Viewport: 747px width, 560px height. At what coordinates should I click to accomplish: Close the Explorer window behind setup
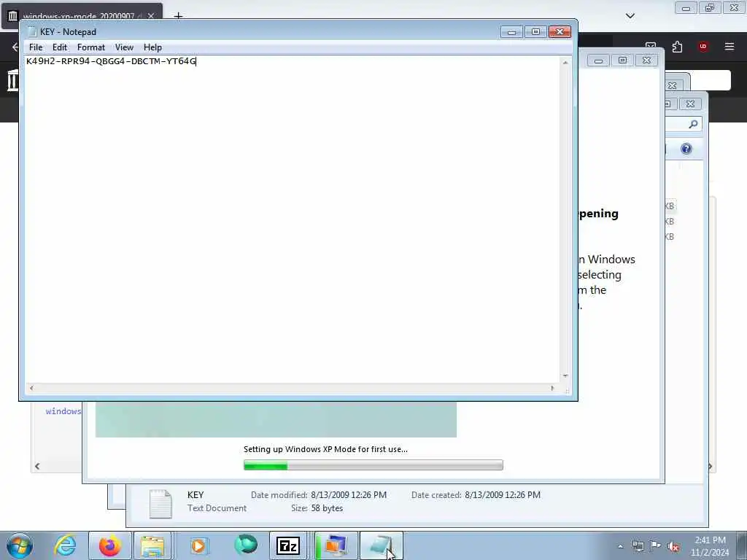(690, 104)
